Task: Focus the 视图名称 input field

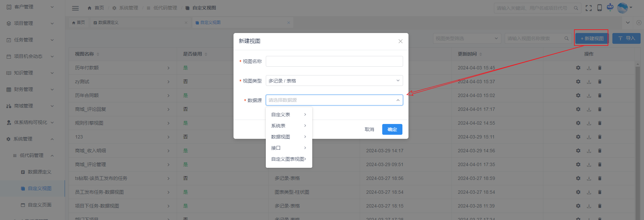Action: click(334, 61)
